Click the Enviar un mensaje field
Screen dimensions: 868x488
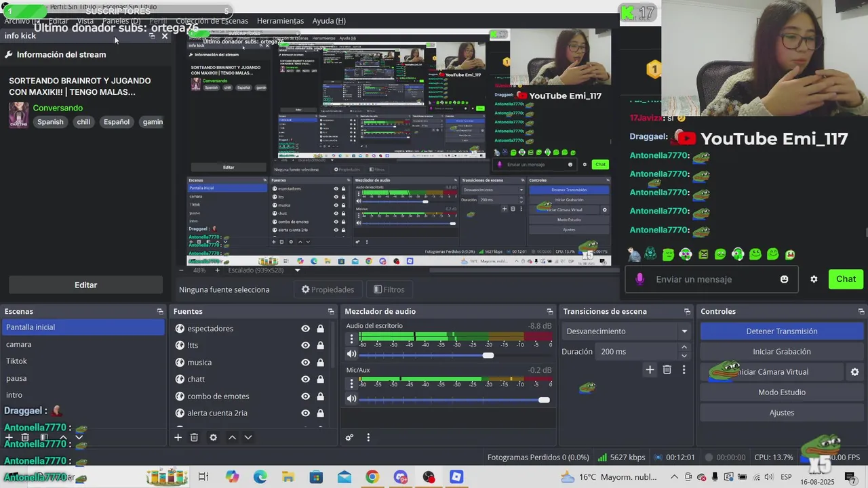click(x=712, y=279)
